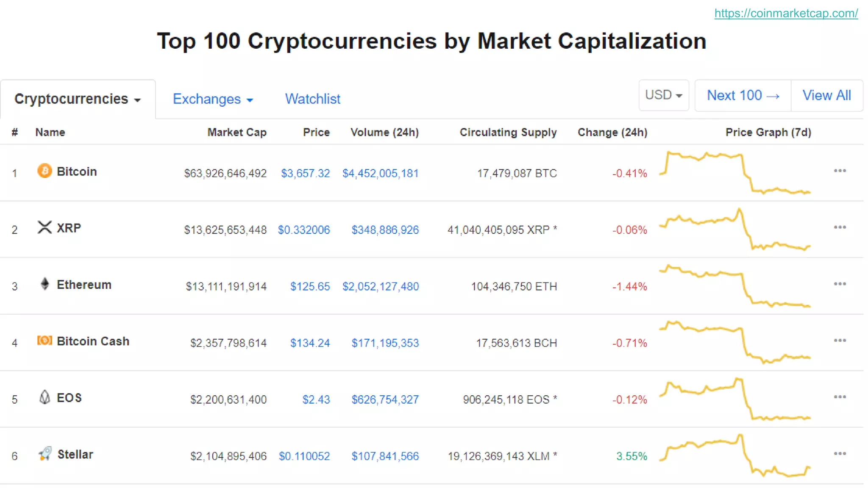Switch to the Watchlist tab

coord(312,99)
